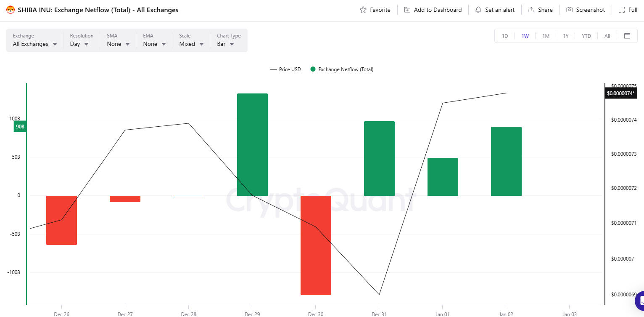Select the All time range

(607, 36)
